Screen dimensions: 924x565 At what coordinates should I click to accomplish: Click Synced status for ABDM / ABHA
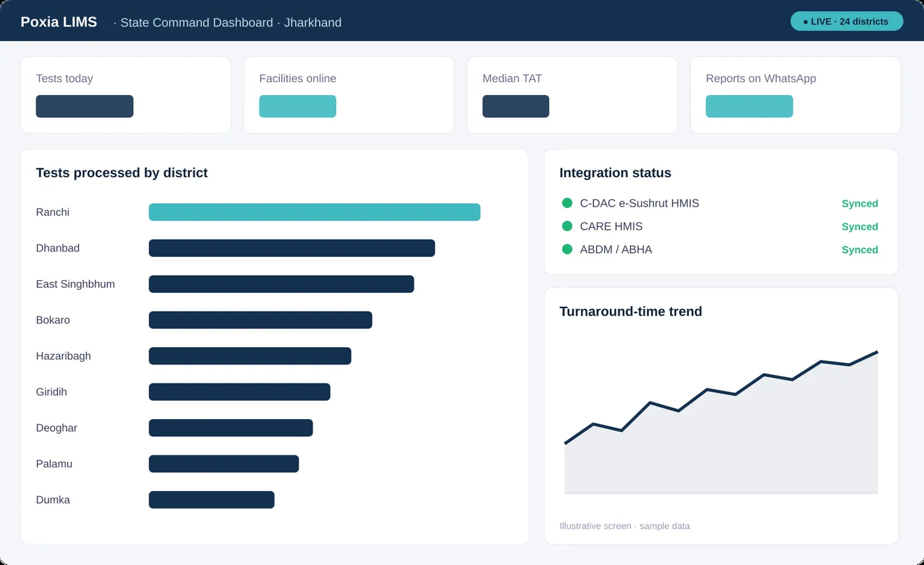(860, 250)
